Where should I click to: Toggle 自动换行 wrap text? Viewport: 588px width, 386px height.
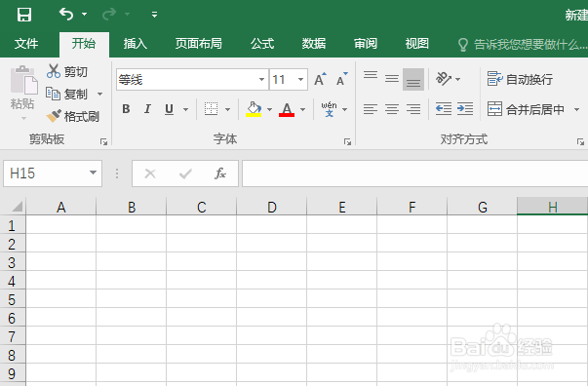point(520,79)
